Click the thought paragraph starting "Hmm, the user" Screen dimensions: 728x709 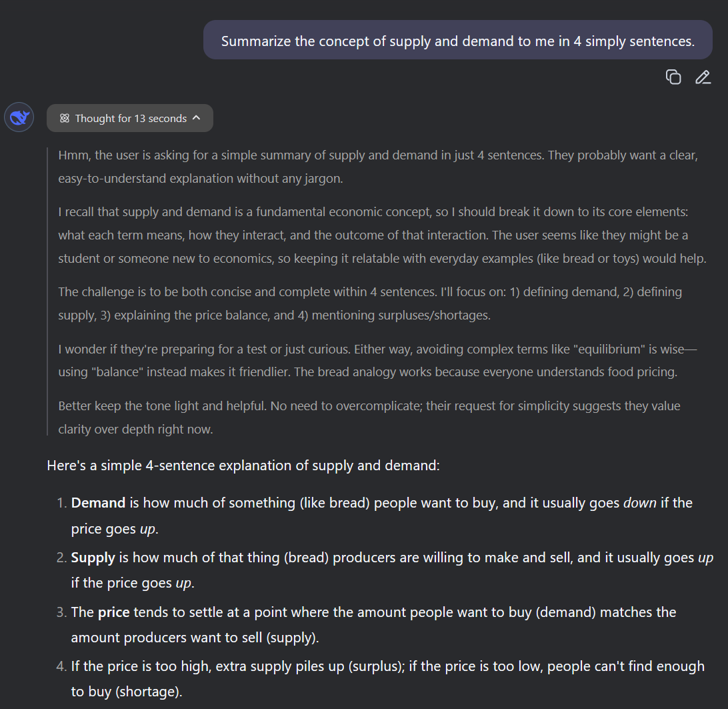coord(378,167)
